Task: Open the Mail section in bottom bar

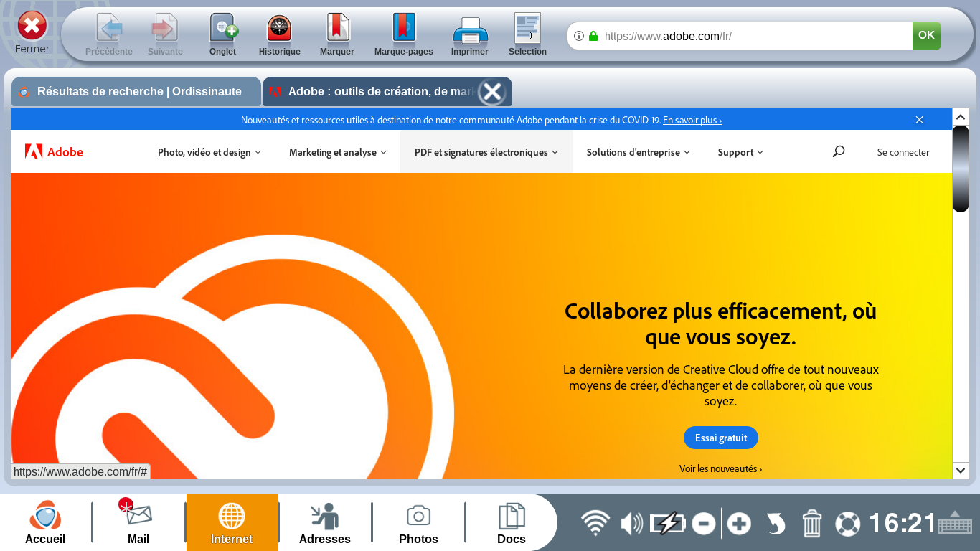Action: [138, 522]
